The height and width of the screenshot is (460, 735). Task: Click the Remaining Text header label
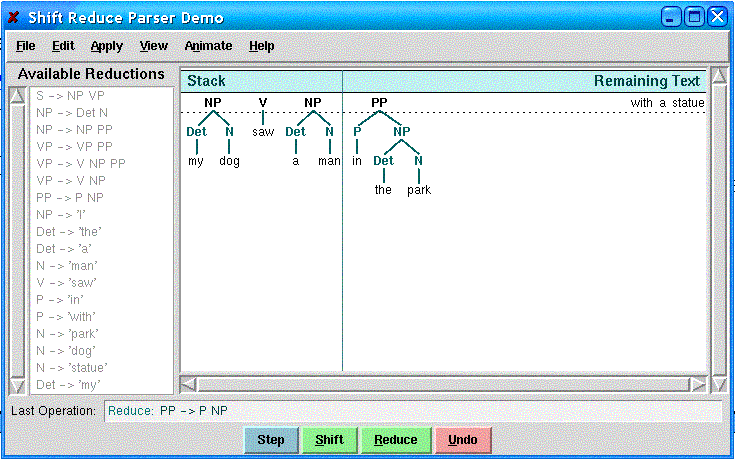[x=647, y=81]
